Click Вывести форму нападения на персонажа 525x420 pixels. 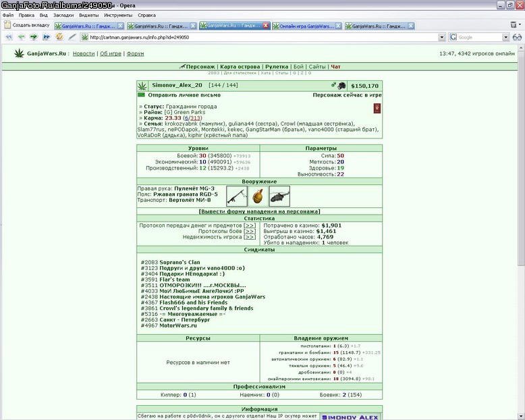pyautogui.click(x=260, y=211)
